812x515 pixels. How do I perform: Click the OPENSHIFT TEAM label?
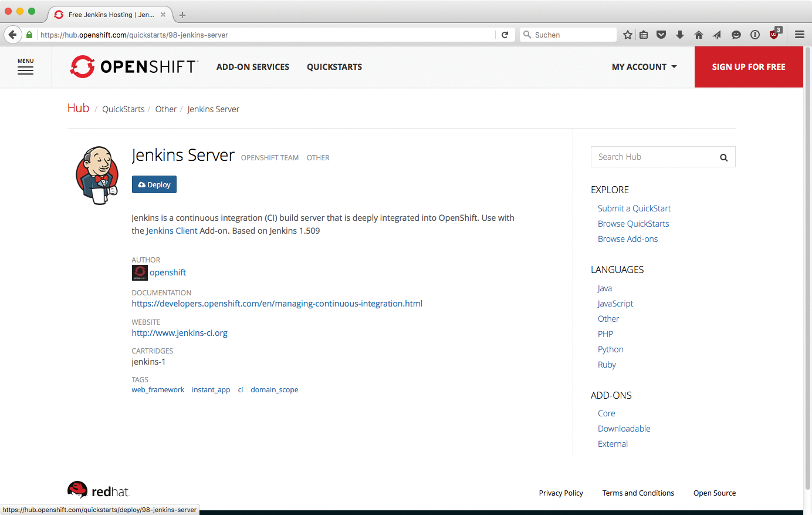tap(270, 158)
